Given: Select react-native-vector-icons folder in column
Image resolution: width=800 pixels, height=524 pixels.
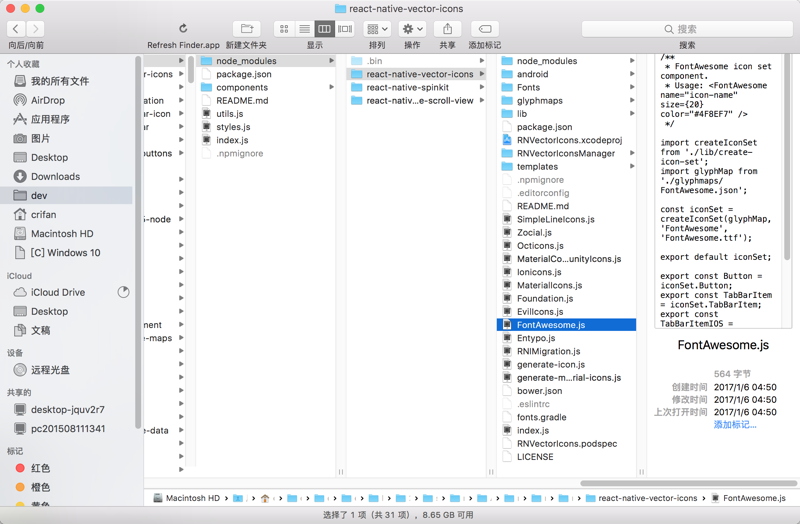Looking at the screenshot, I should pos(416,74).
